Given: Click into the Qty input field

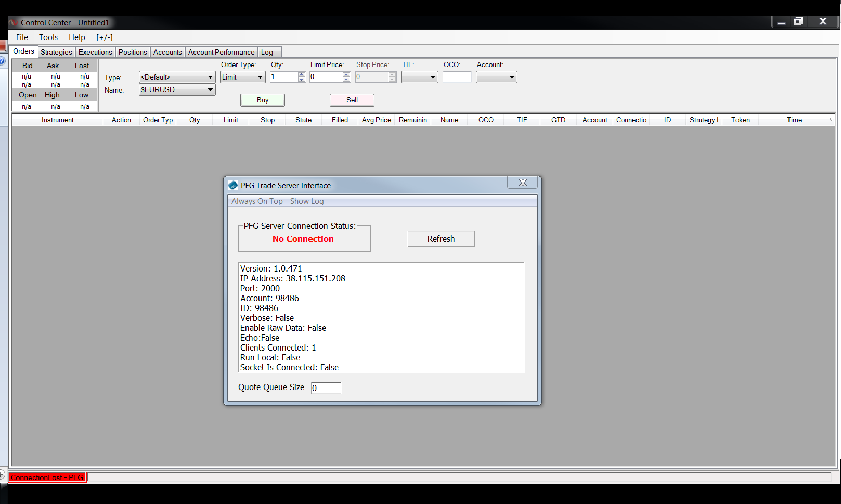Looking at the screenshot, I should point(283,77).
